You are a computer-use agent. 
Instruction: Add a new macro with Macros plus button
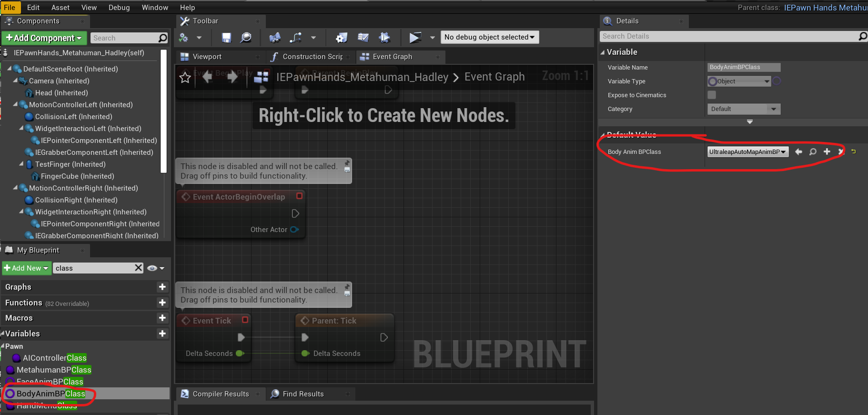pos(162,318)
